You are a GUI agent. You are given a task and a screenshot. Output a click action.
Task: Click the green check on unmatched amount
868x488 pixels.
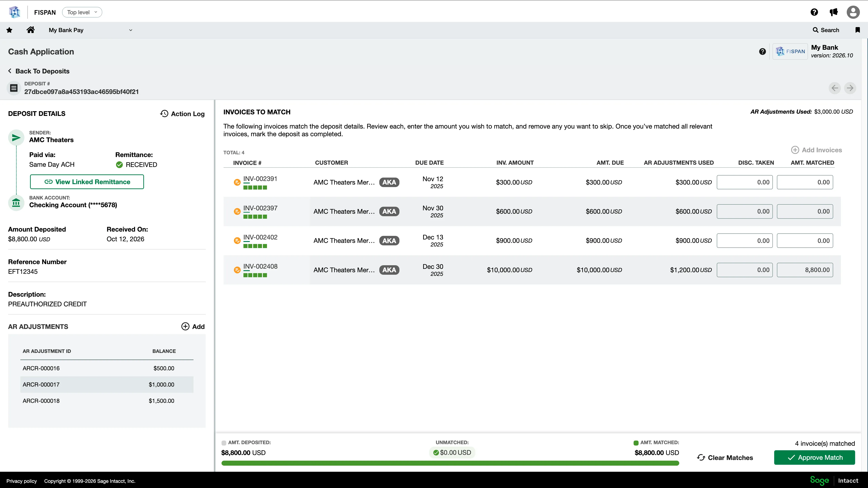pyautogui.click(x=436, y=453)
